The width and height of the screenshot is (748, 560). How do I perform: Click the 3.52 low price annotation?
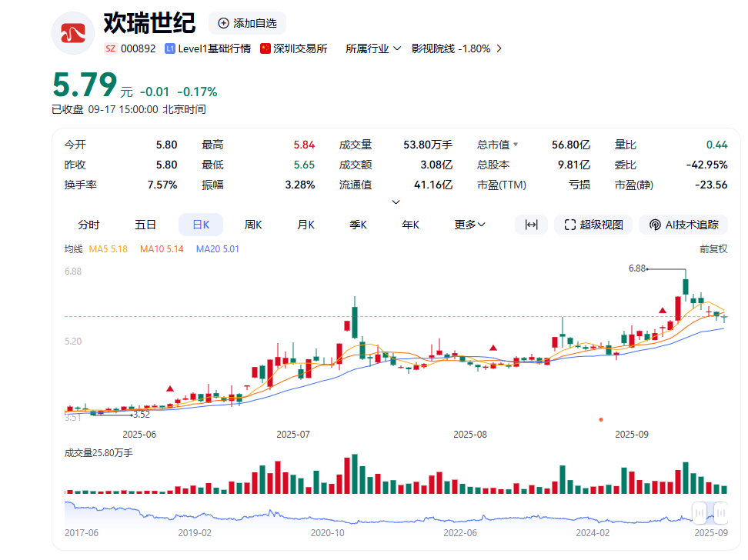point(142,415)
